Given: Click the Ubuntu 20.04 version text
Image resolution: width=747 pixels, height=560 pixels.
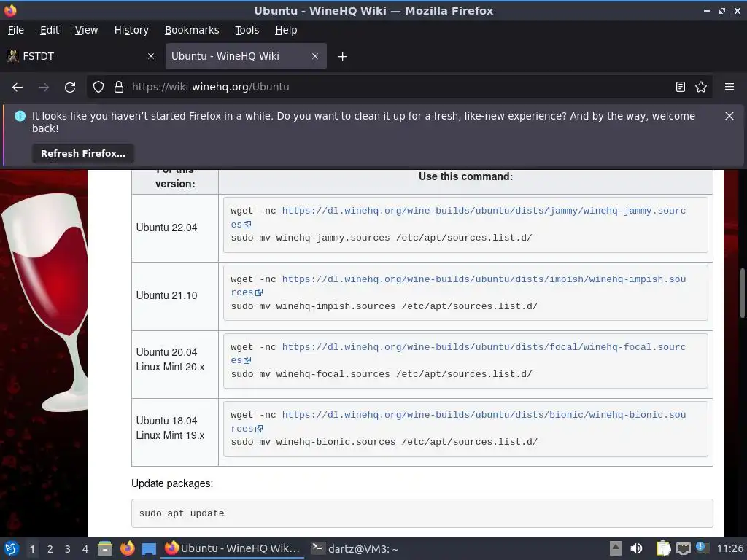Looking at the screenshot, I should tap(166, 352).
